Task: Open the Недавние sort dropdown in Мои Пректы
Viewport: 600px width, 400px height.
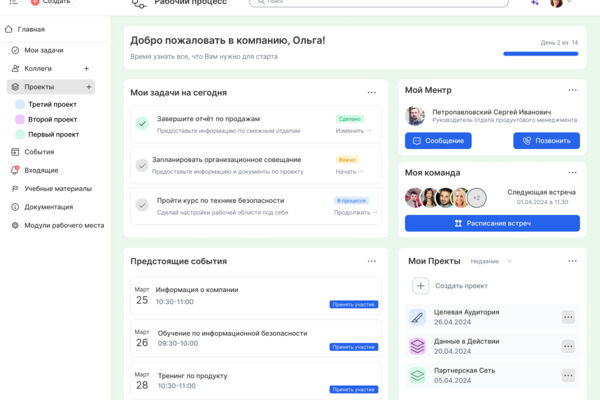Action: pos(491,261)
